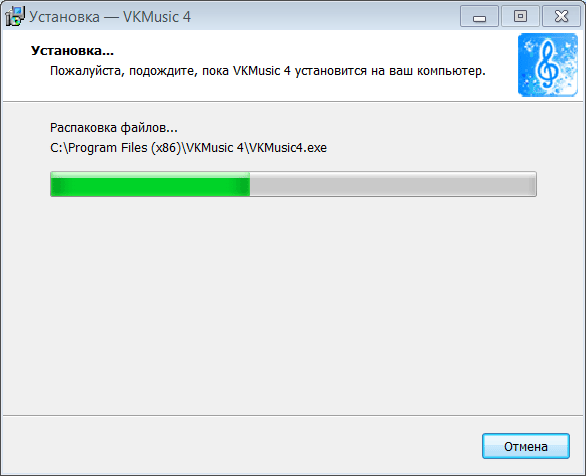Close the installer with the X button
The height and width of the screenshot is (476, 586).
coord(561,16)
